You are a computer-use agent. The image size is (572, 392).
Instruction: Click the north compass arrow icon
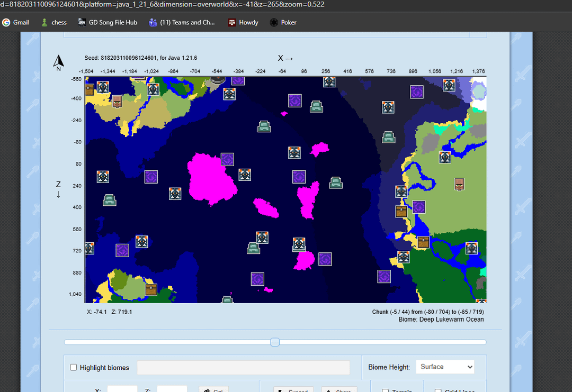58,62
